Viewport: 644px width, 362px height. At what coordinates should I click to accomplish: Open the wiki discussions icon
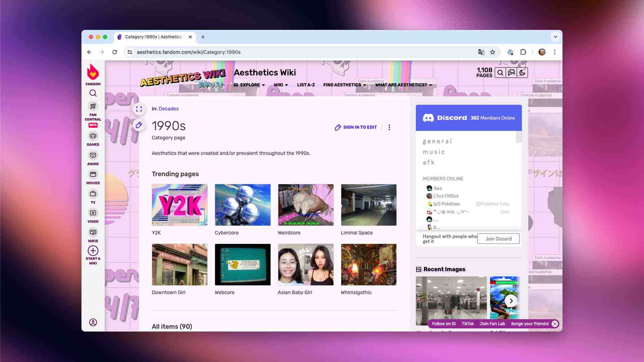511,73
